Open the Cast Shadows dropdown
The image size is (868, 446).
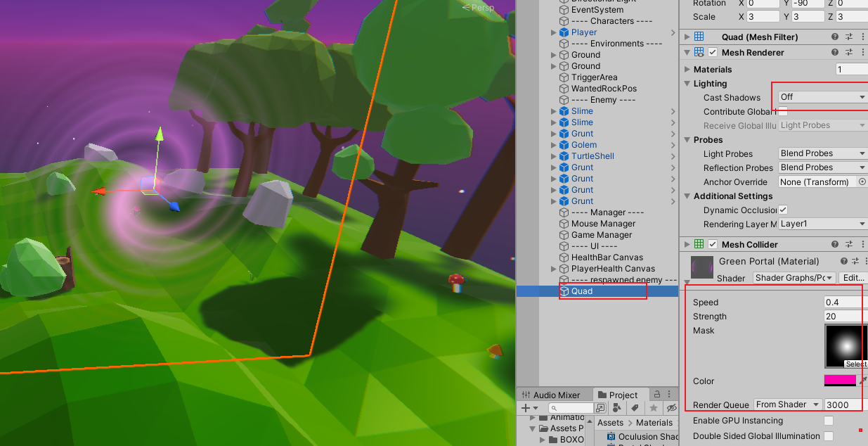click(822, 97)
